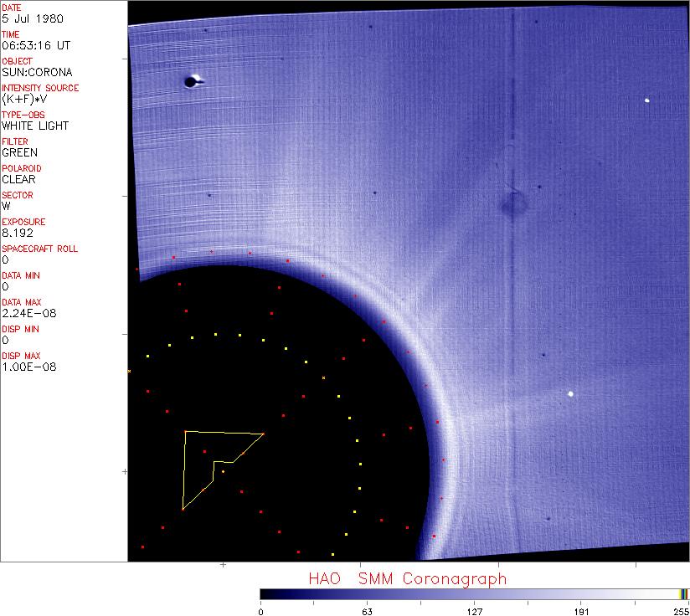This screenshot has width=690, height=616.
Task: Click the middle of the intensity colorbar gradient
Action: coord(473,593)
